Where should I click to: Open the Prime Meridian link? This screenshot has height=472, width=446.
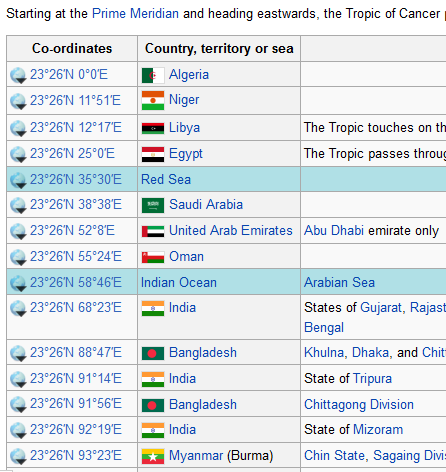135,14
